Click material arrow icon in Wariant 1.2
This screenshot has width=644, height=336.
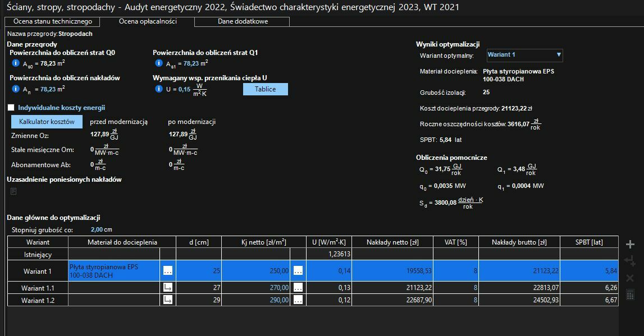(168, 300)
